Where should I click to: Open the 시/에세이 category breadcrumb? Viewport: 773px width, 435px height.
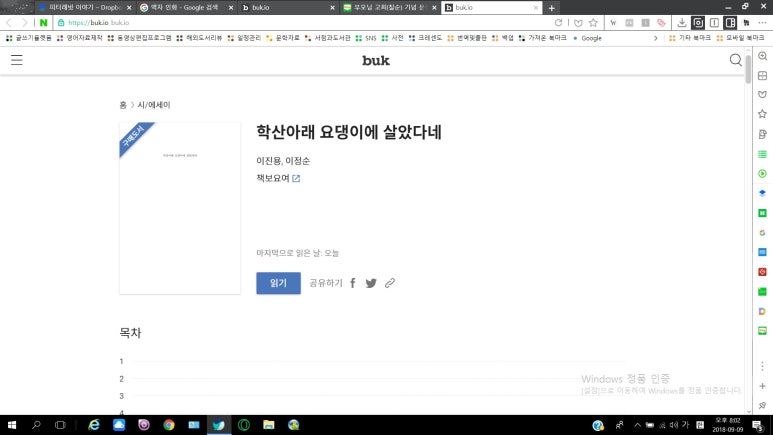click(154, 104)
